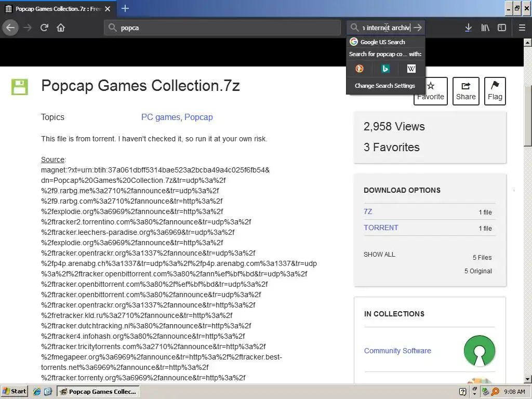Click the Share button
The width and height of the screenshot is (532, 399).
click(466, 91)
